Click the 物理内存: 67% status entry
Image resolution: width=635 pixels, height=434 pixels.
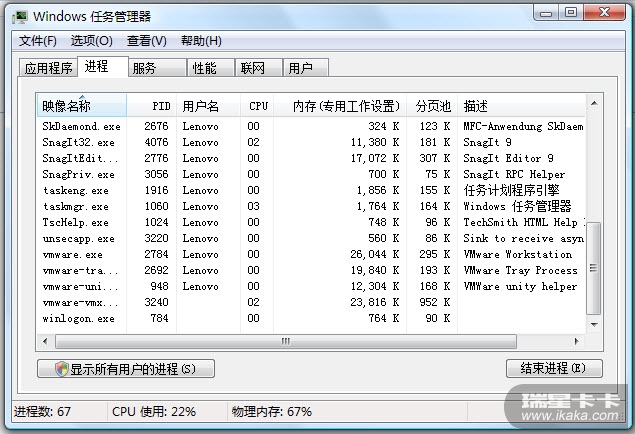click(x=272, y=412)
